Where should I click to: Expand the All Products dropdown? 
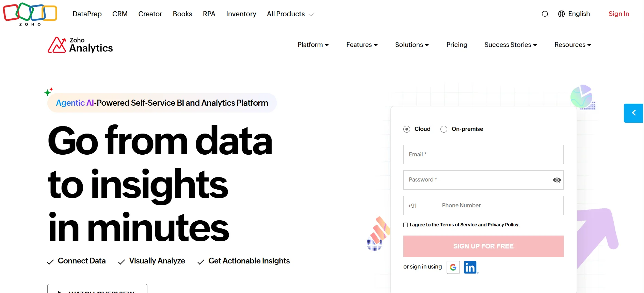[290, 14]
